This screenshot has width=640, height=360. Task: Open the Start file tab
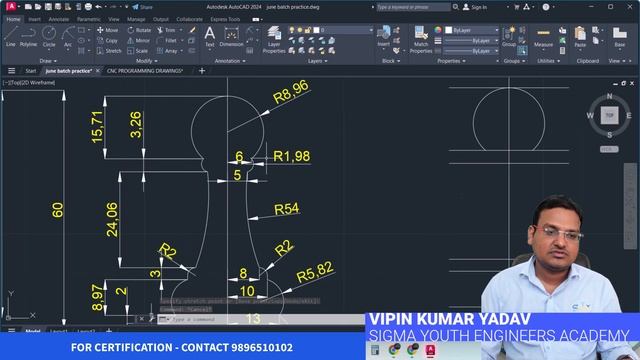click(31, 71)
